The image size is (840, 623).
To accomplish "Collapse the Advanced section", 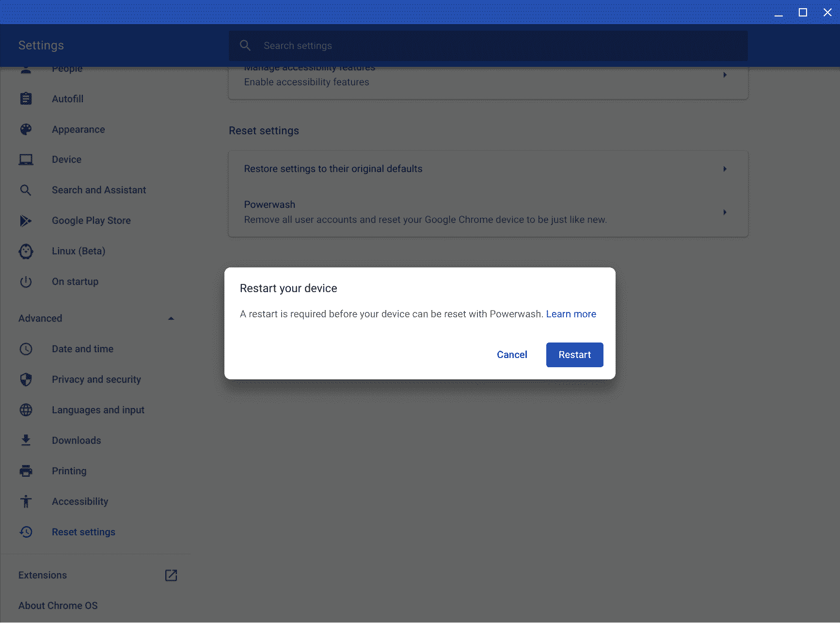I will coord(171,318).
